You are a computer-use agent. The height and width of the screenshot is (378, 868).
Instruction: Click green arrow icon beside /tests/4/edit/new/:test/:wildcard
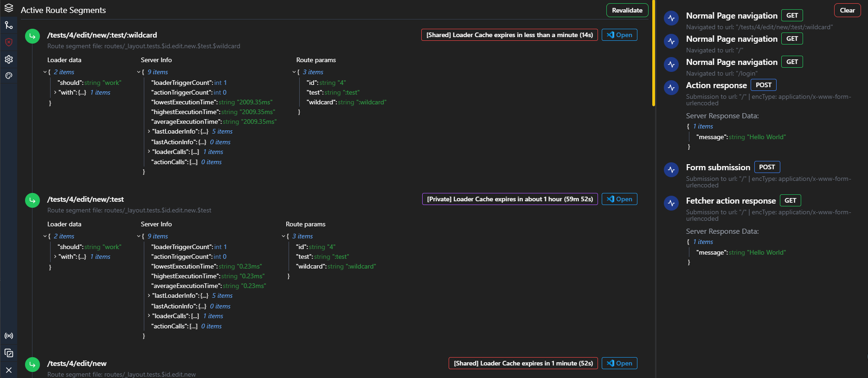(x=32, y=36)
